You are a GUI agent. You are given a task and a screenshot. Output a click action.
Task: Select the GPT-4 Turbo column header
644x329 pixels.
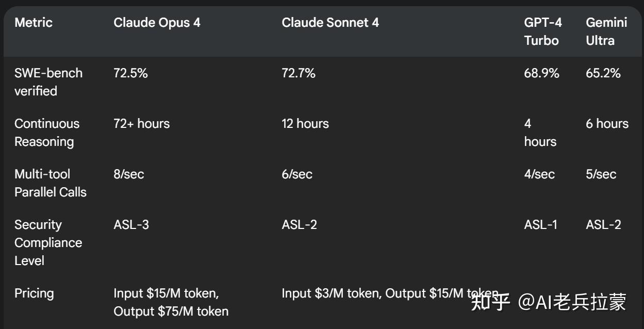pos(542,31)
